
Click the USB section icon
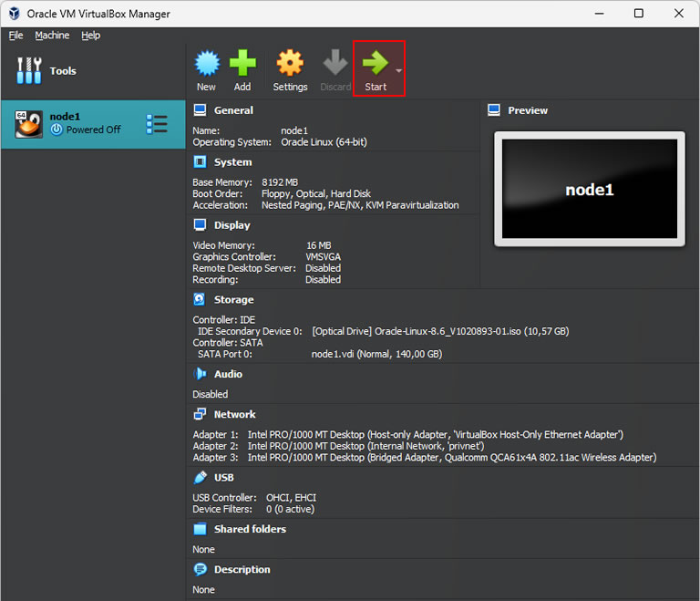point(200,477)
